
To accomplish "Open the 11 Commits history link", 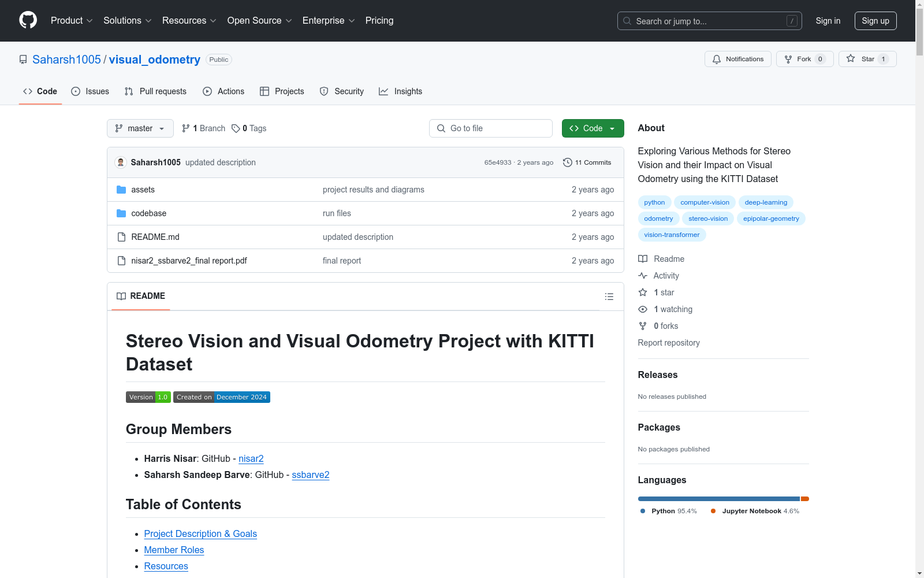I will click(587, 162).
